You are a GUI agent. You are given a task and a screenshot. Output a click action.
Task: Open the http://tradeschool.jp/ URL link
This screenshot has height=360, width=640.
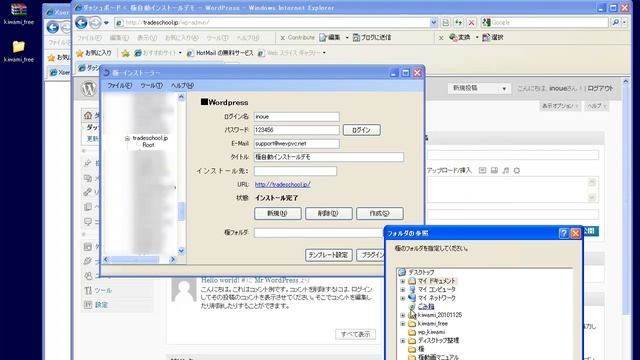point(282,184)
